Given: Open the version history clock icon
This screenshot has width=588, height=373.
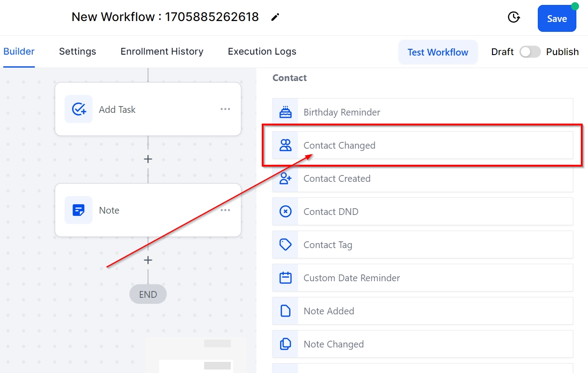Looking at the screenshot, I should (x=513, y=17).
